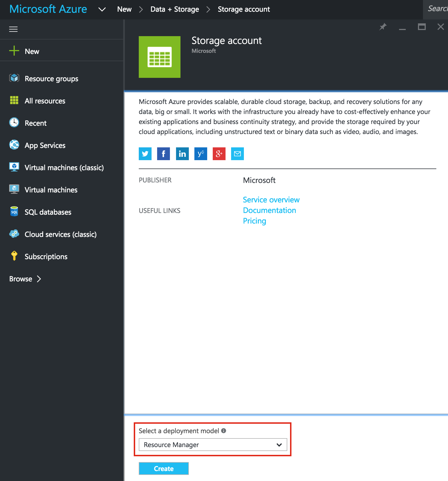Click the Create button

click(x=164, y=468)
